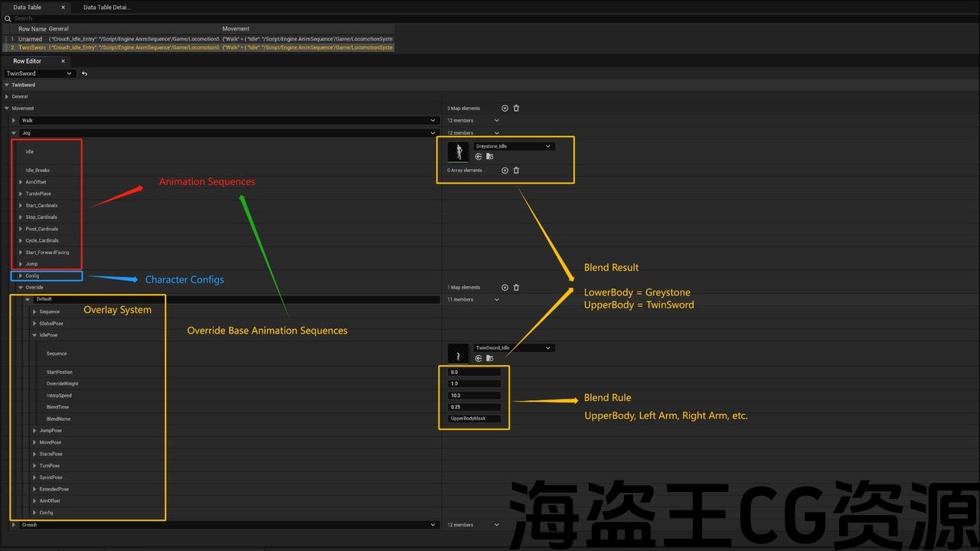Delete all Movement map elements via trash
This screenshot has width=980, height=551.
pos(516,109)
